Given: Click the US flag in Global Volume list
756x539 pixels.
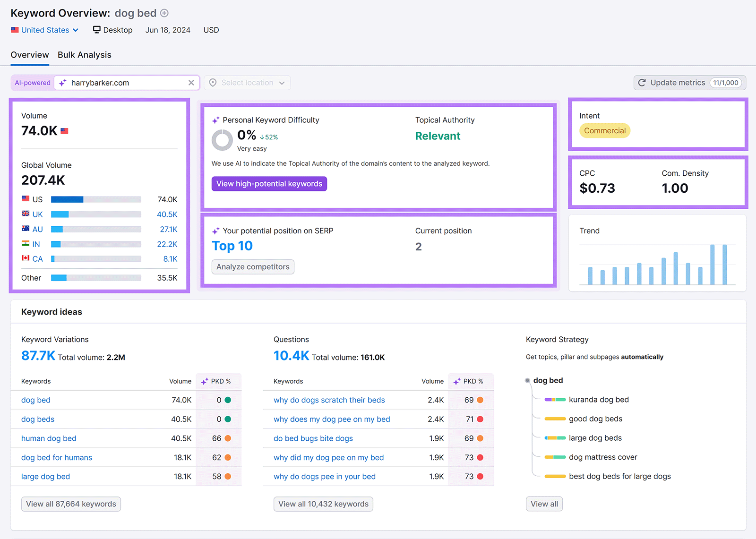Looking at the screenshot, I should [x=26, y=199].
